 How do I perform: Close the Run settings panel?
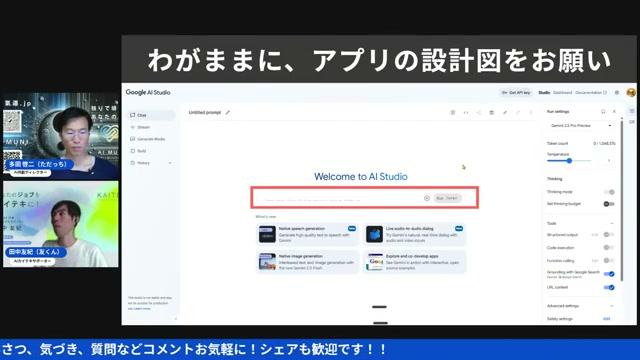614,111
